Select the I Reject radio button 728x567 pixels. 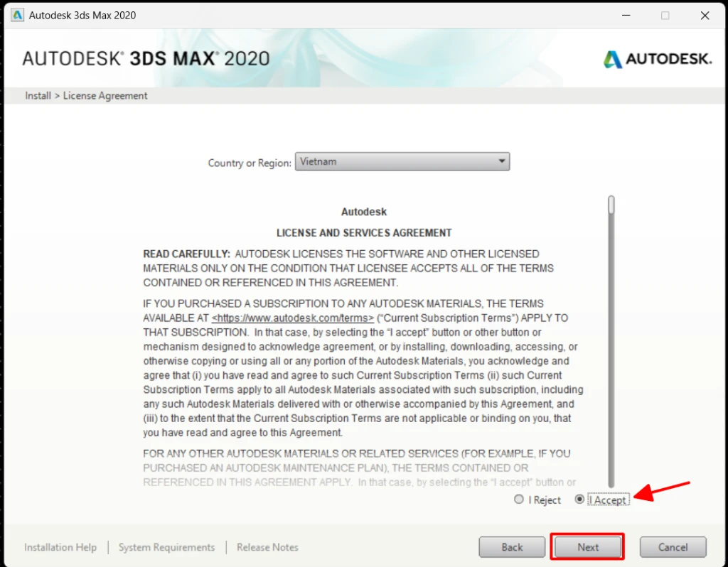click(519, 499)
